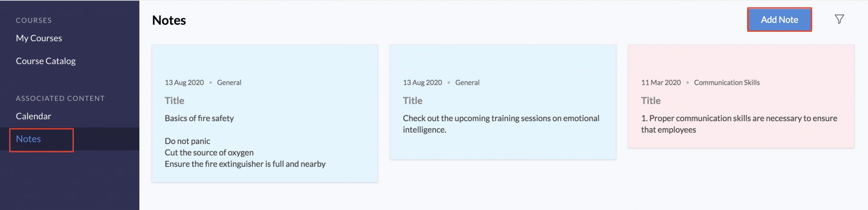Click the Title heading of pink note
This screenshot has height=210, width=868.
point(651,100)
